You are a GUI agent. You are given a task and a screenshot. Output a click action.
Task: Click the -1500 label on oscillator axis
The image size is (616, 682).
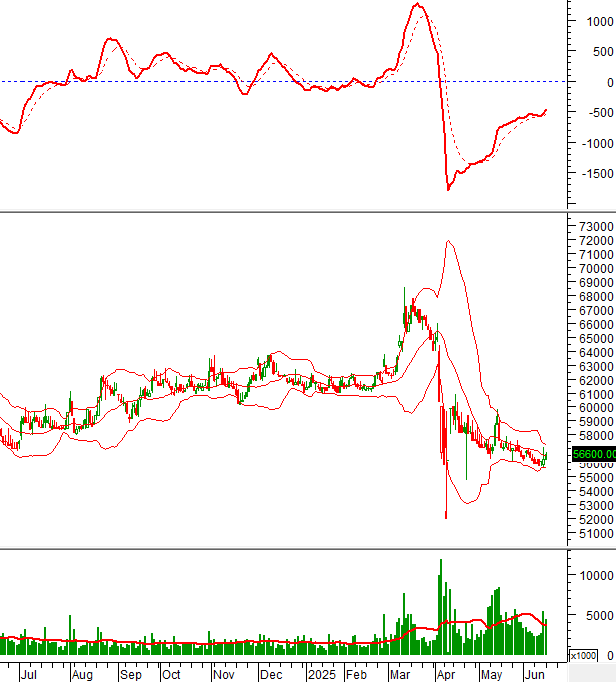[597, 174]
